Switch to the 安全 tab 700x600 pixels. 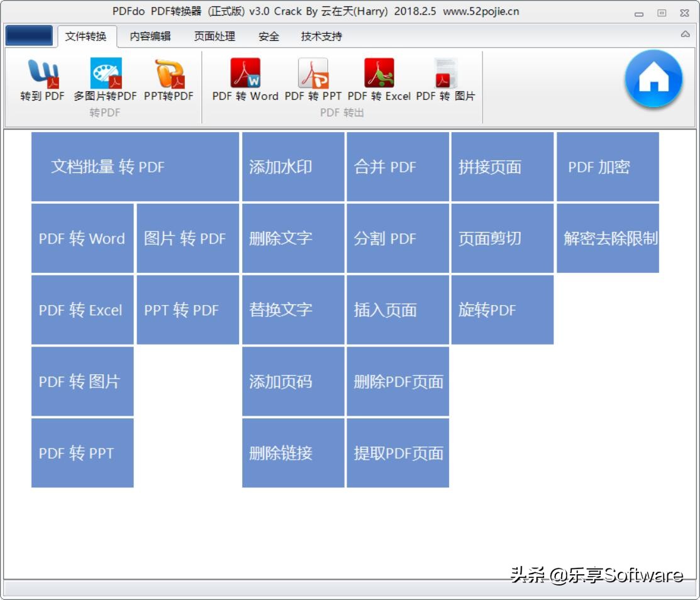[x=269, y=36]
